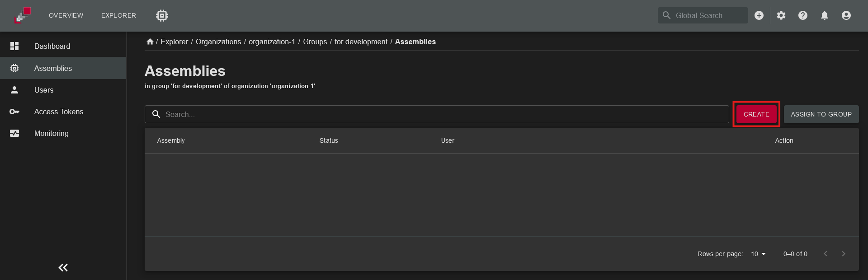Go to previous page with left chevron
The height and width of the screenshot is (280, 868).
coord(826,254)
